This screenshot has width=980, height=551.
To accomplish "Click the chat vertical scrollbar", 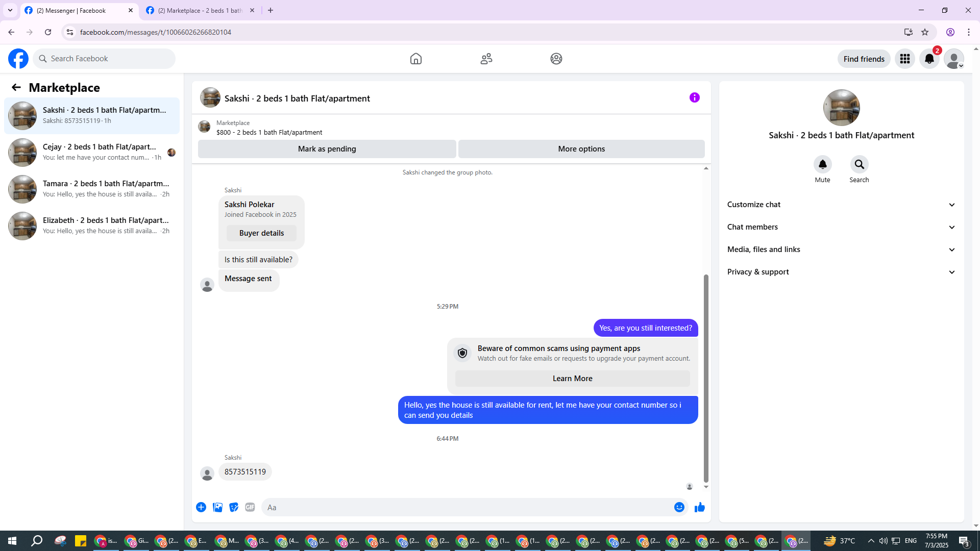I will (x=706, y=378).
